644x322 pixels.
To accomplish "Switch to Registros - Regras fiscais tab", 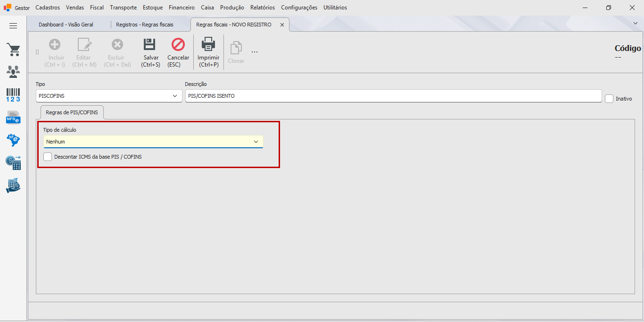I will pyautogui.click(x=145, y=25).
